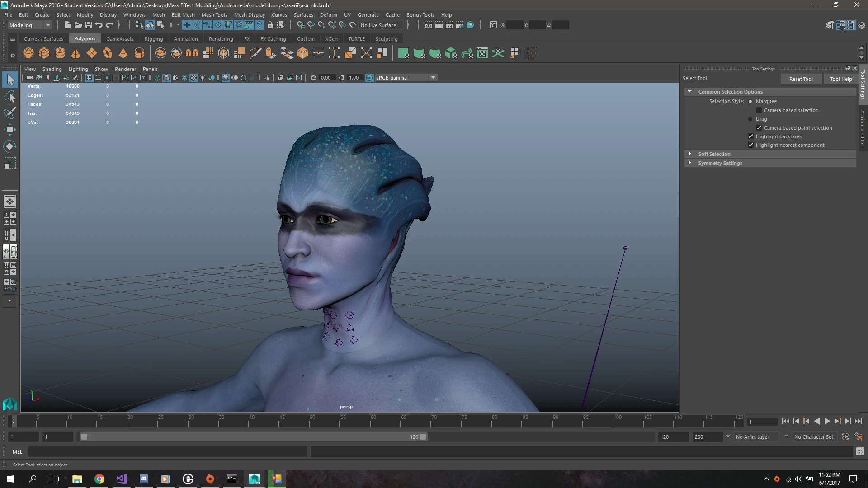Activate the Select tool arrow in toolbox
This screenshot has width=868, height=488.
point(10,80)
